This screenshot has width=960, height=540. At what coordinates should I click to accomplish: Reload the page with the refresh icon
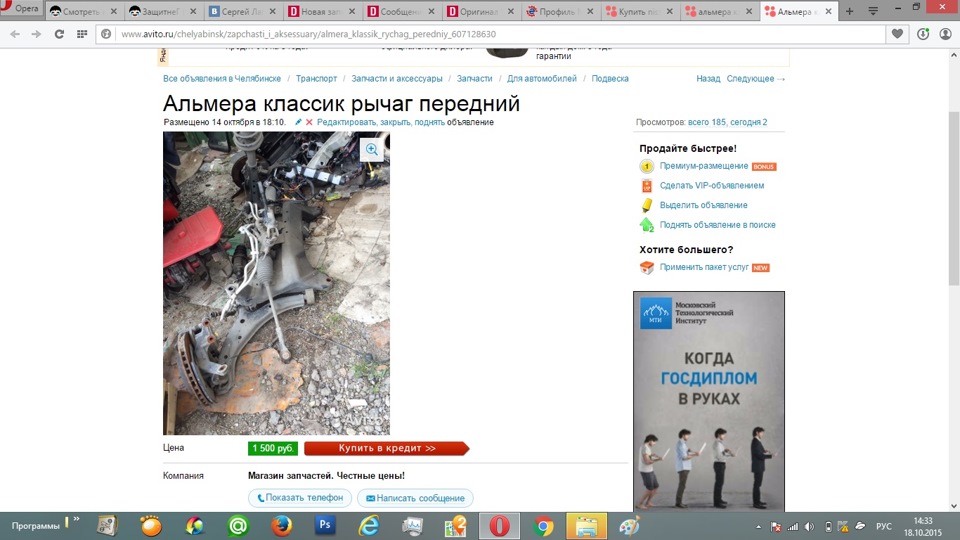(x=59, y=34)
